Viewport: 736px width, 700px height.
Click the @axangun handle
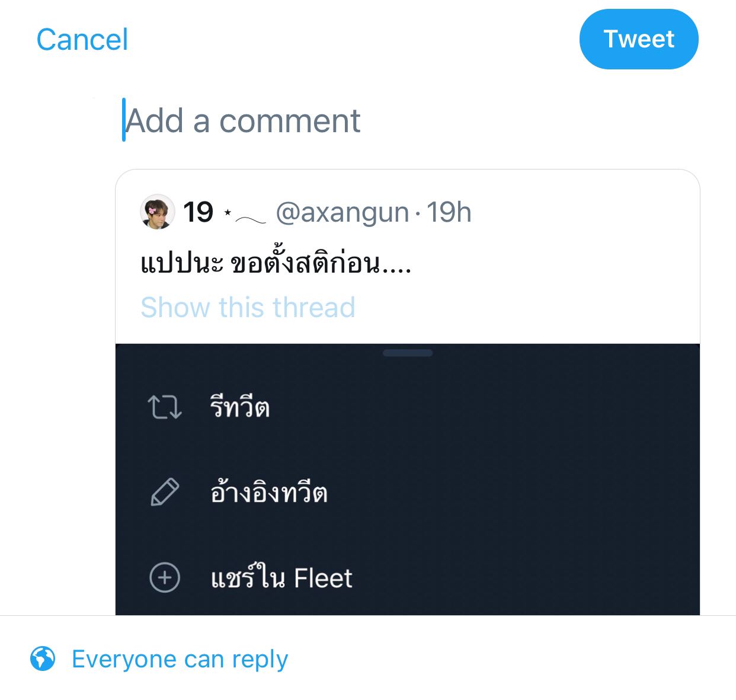(x=343, y=212)
